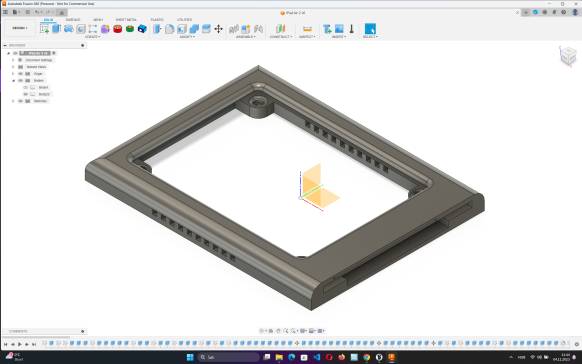This screenshot has width=582, height=364.
Task: Switch to the Mesh tab
Action: [x=98, y=20]
